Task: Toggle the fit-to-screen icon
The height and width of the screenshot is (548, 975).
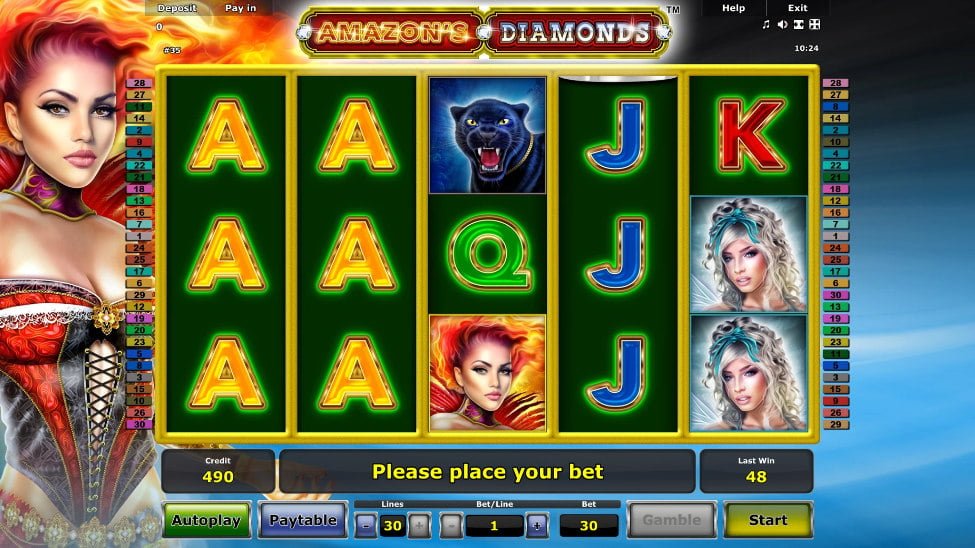Action: pos(798,24)
